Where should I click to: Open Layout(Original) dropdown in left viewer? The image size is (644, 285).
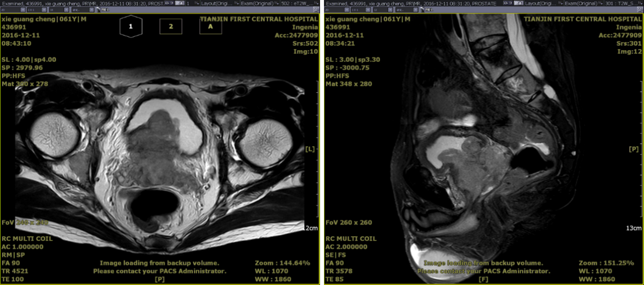pyautogui.click(x=220, y=4)
